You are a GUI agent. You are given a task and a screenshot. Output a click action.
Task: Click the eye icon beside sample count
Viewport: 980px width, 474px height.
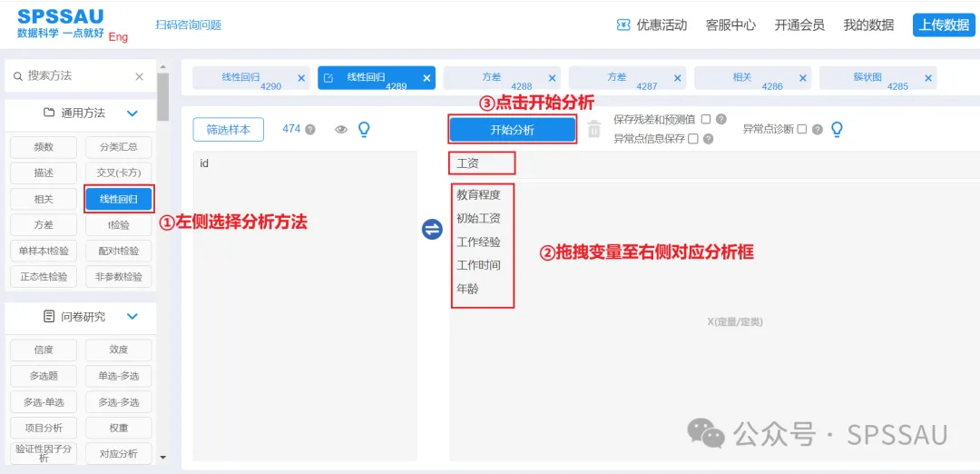tap(341, 130)
